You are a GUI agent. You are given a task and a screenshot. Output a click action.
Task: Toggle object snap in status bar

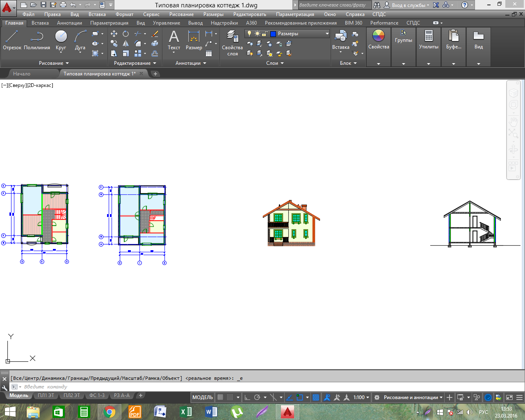tap(299, 397)
